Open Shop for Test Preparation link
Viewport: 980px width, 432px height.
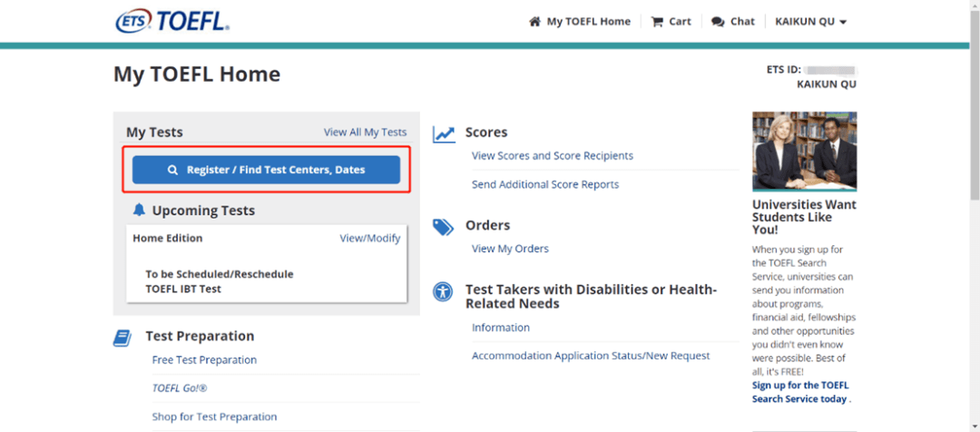[214, 417]
